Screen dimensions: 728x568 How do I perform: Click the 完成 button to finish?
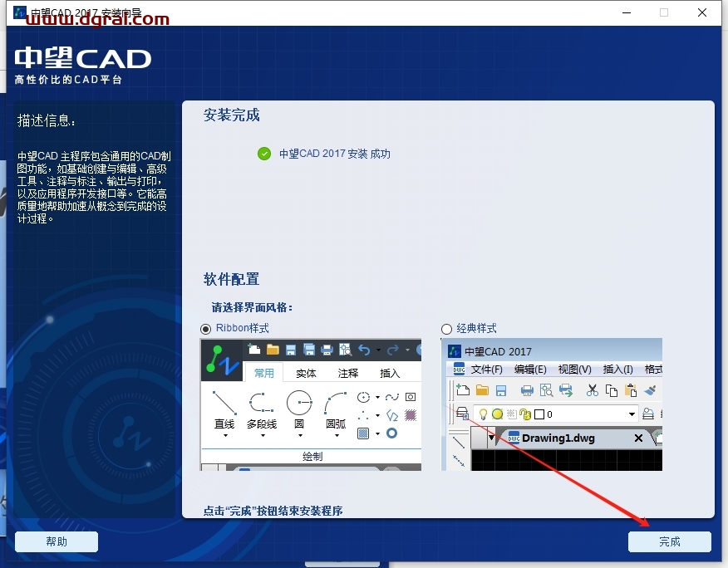tap(670, 541)
